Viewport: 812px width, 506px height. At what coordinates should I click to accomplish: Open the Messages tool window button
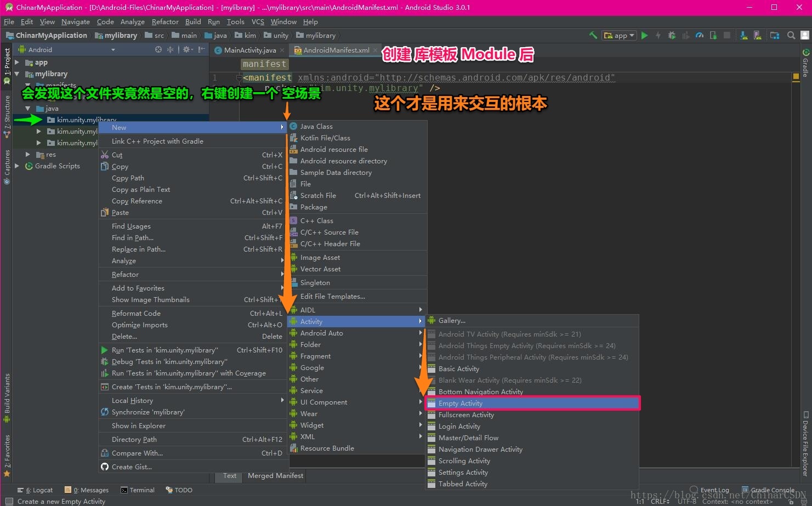pos(87,490)
